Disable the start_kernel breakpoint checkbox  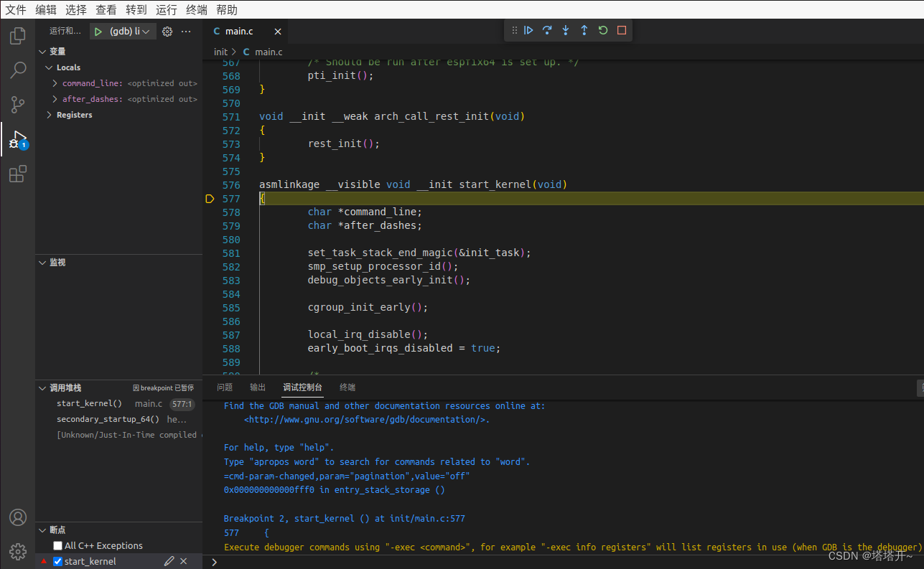pyautogui.click(x=58, y=560)
